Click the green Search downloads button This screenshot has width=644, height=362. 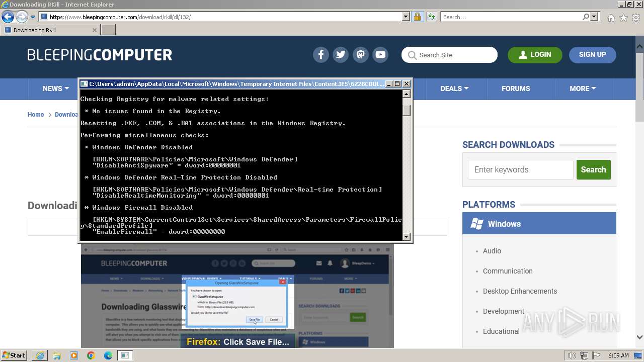point(593,170)
